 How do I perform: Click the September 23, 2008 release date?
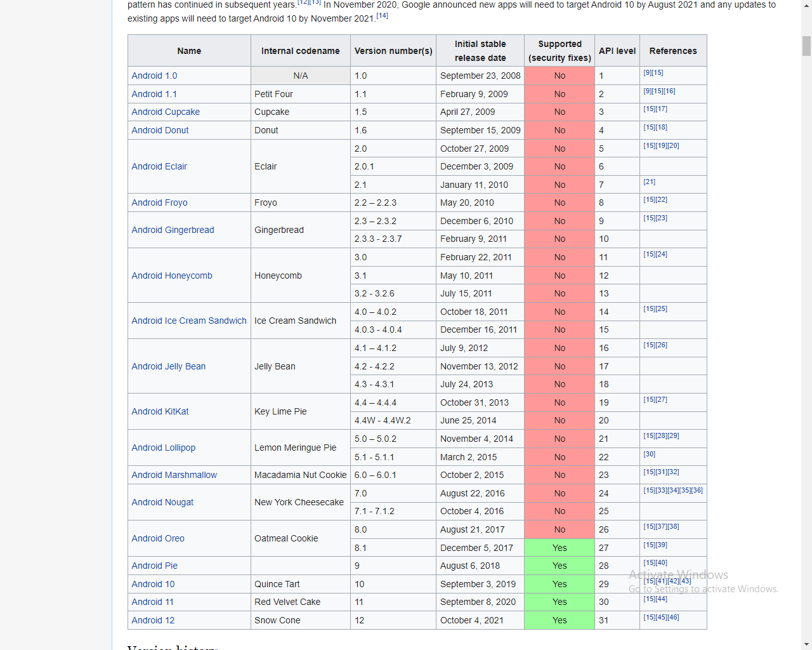[x=480, y=76]
